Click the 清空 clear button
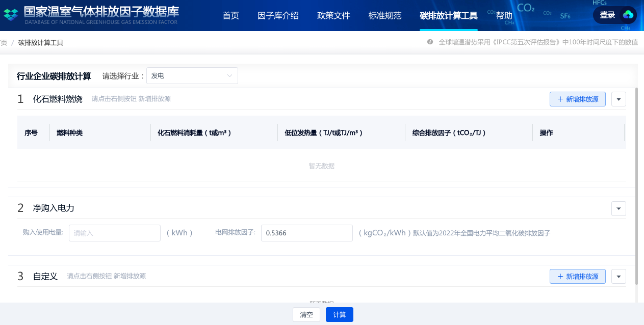644x325 pixels. (x=306, y=315)
